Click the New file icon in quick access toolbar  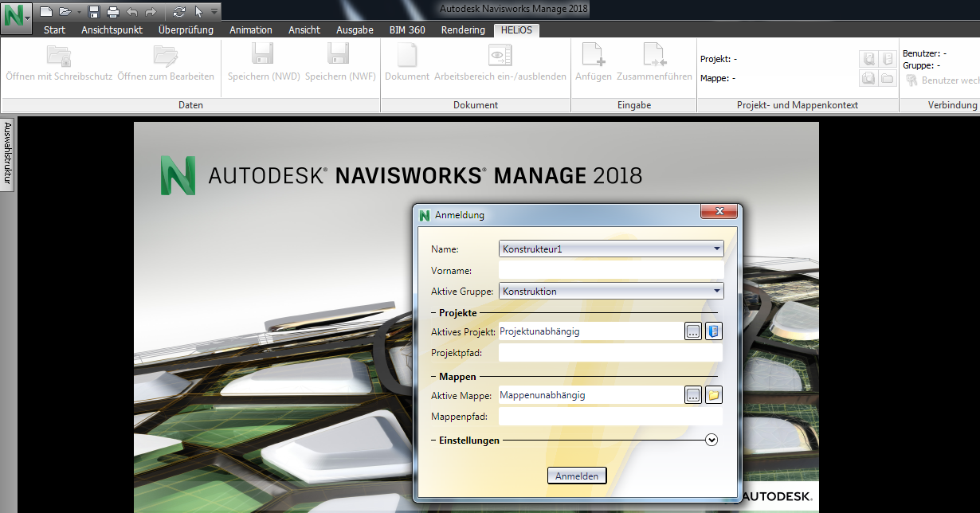click(x=47, y=12)
